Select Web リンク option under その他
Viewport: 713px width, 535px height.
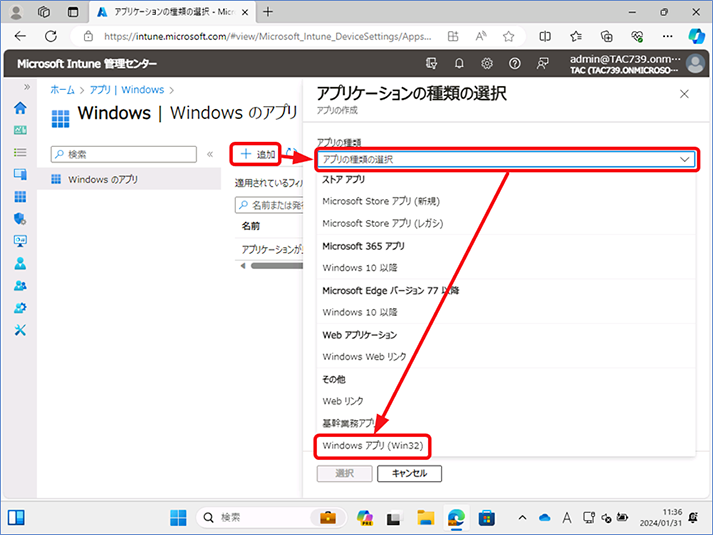[x=343, y=401]
